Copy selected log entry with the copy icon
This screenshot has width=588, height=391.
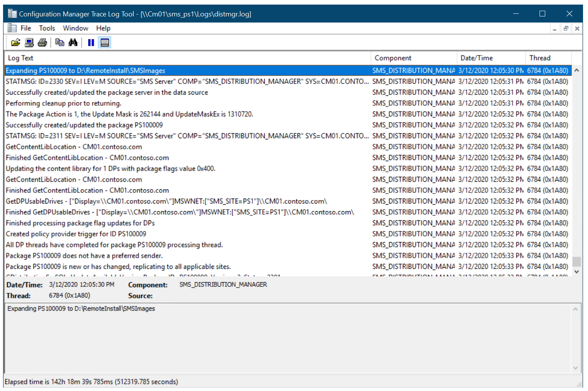pyautogui.click(x=60, y=42)
